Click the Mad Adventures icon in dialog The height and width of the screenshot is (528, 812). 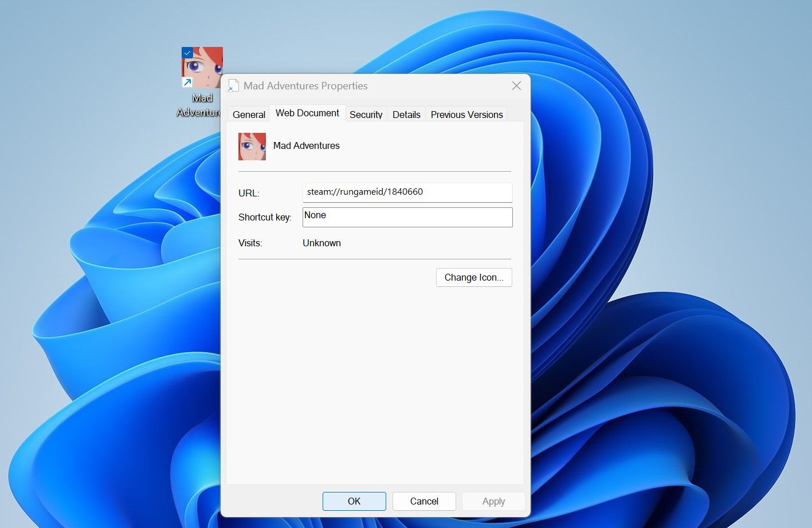[x=252, y=147]
